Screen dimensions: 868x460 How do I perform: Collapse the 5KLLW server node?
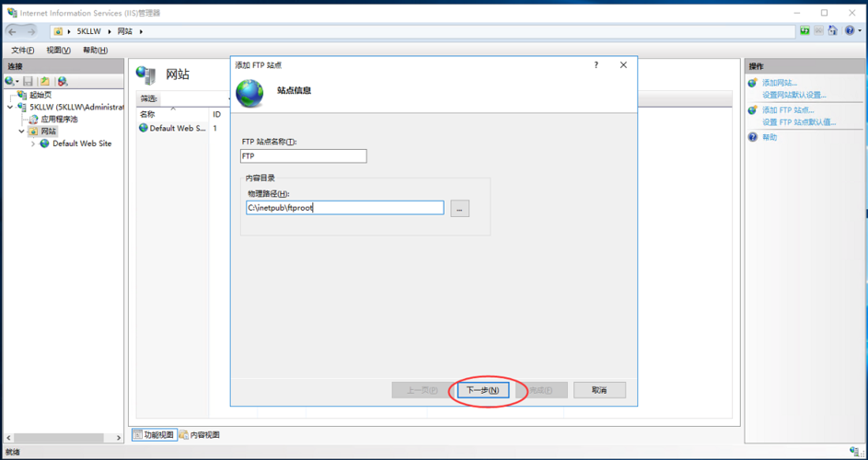point(10,107)
